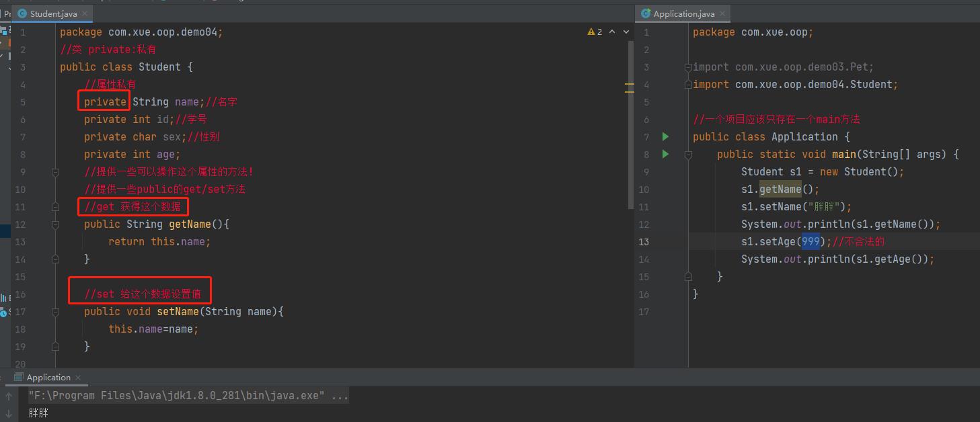This screenshot has width=980, height=422.
Task: Switch to the Application.java tab
Action: pyautogui.click(x=683, y=13)
